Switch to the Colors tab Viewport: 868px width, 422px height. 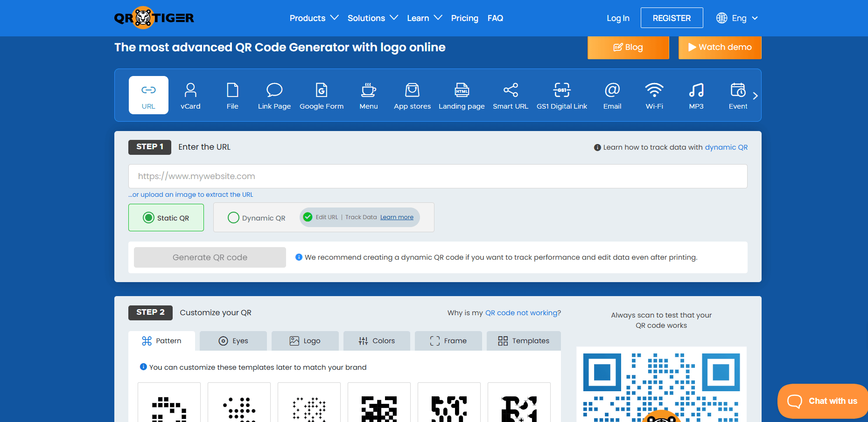[377, 341]
